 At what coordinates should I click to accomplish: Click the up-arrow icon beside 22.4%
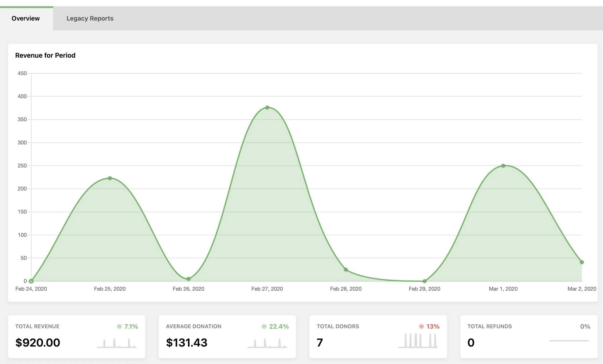264,327
